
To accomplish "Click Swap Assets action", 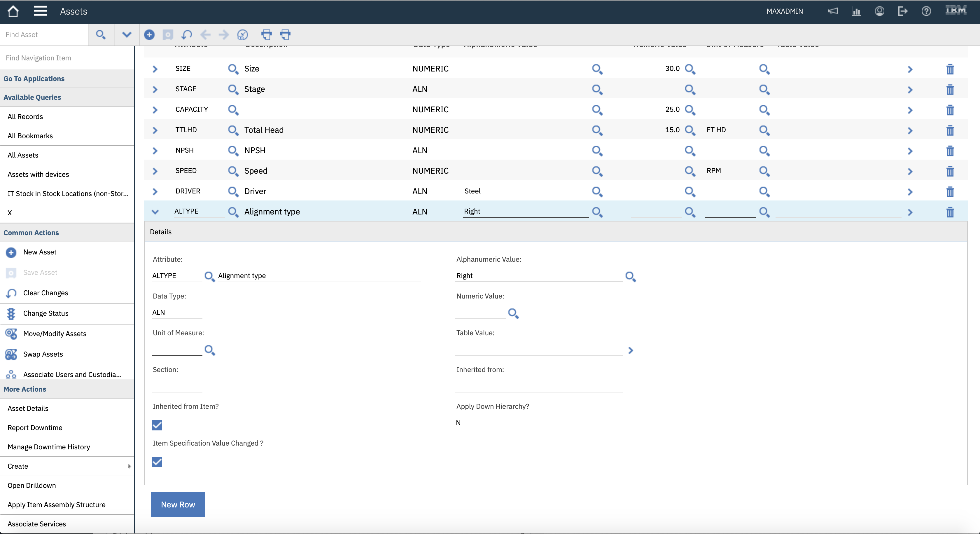I will pyautogui.click(x=43, y=354).
